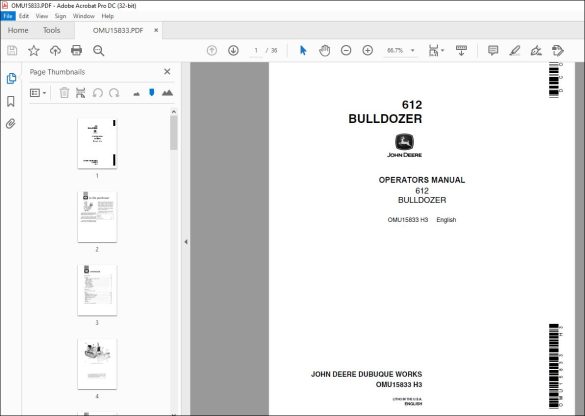Zoom in with the plus icon
Screen dimensions: 585x416
pos(367,50)
